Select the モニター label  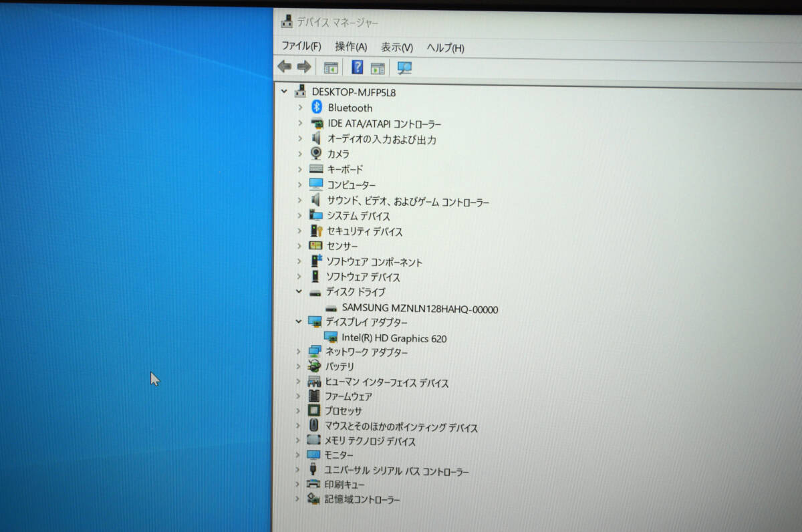coord(339,455)
